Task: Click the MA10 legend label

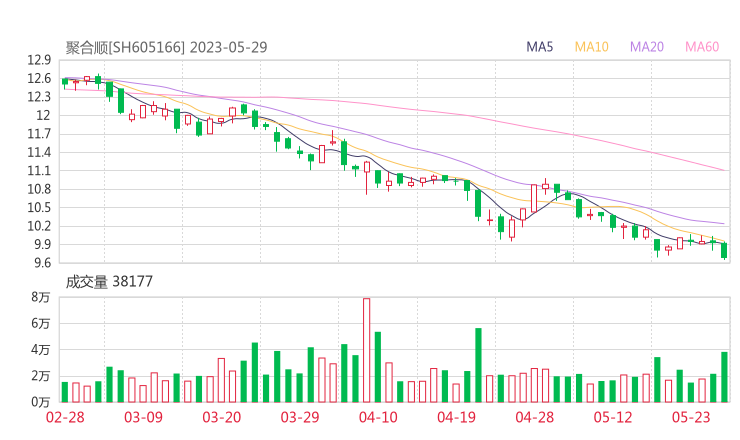Action: (591, 47)
